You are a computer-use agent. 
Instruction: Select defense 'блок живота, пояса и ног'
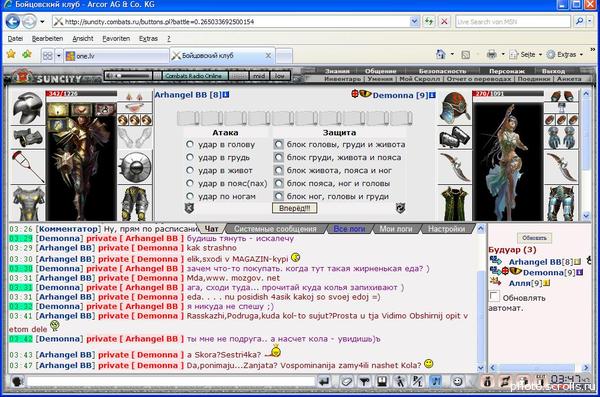pyautogui.click(x=279, y=170)
